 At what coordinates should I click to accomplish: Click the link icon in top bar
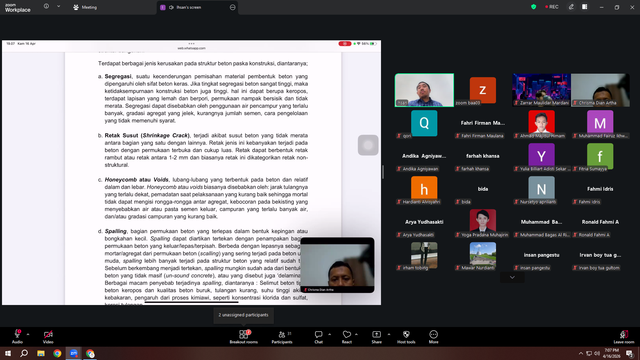tap(571, 7)
